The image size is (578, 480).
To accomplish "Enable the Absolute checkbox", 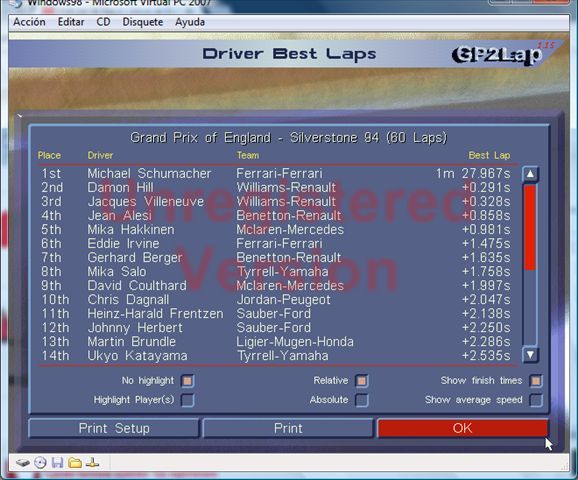I will coord(362,400).
